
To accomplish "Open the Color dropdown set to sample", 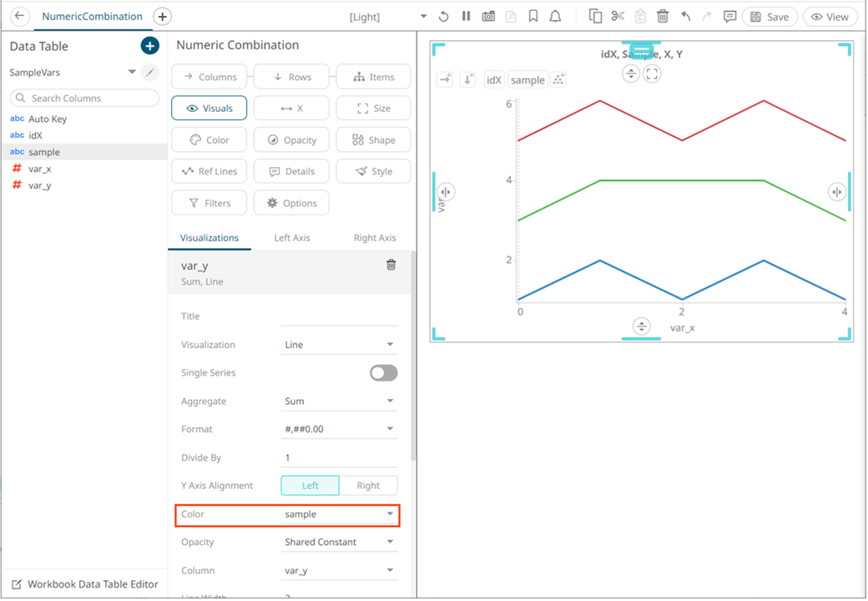I will [x=339, y=514].
